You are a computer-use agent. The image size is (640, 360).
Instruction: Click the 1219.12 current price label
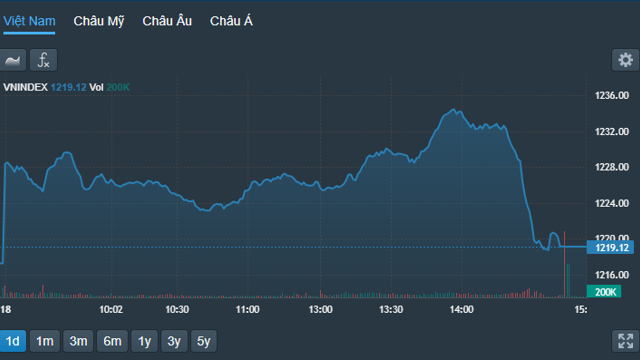click(610, 247)
